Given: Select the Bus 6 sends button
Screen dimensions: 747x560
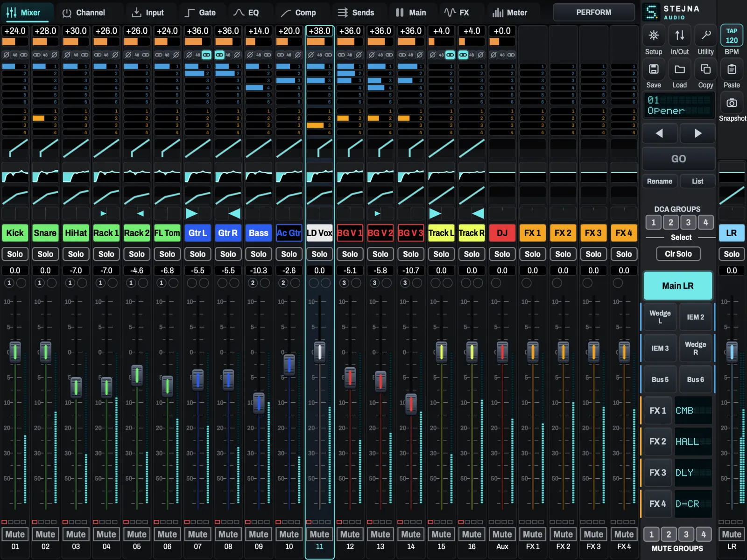Looking at the screenshot, I should (695, 379).
